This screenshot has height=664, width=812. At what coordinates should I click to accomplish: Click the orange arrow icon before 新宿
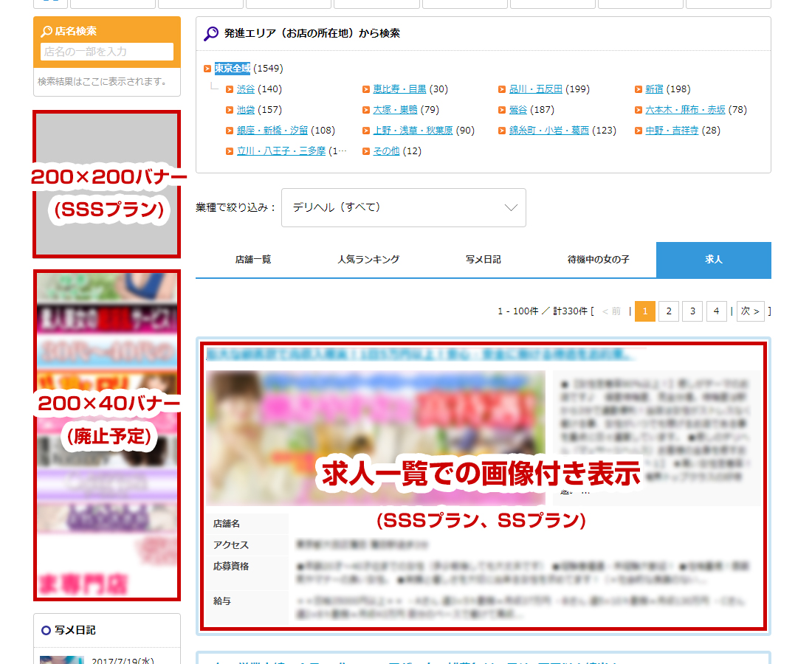click(639, 89)
